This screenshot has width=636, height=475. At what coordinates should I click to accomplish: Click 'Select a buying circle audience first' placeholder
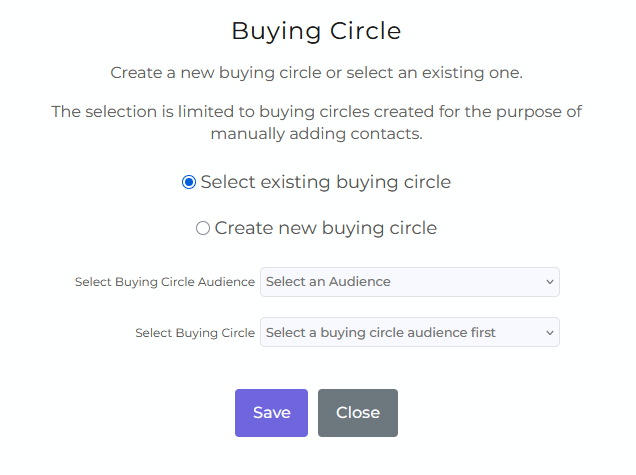click(380, 333)
